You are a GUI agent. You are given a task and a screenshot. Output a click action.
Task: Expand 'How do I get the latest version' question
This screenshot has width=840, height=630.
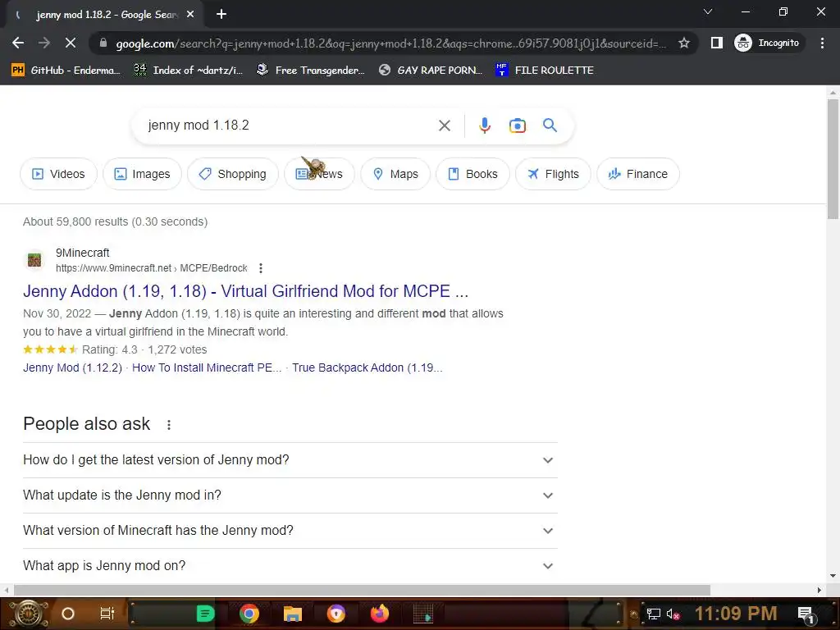290,460
